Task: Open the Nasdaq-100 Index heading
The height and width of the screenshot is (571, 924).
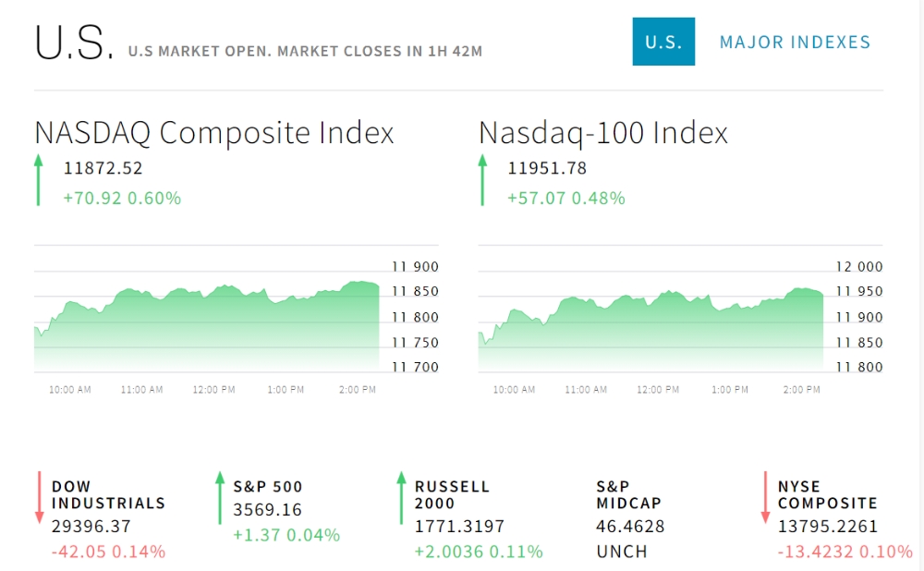Action: (x=603, y=133)
